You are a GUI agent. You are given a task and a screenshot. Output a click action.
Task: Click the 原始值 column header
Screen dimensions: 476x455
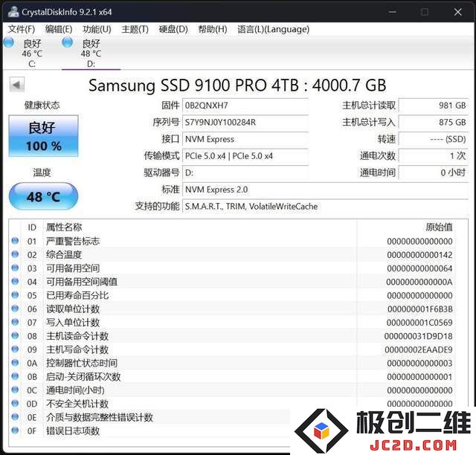click(x=439, y=227)
